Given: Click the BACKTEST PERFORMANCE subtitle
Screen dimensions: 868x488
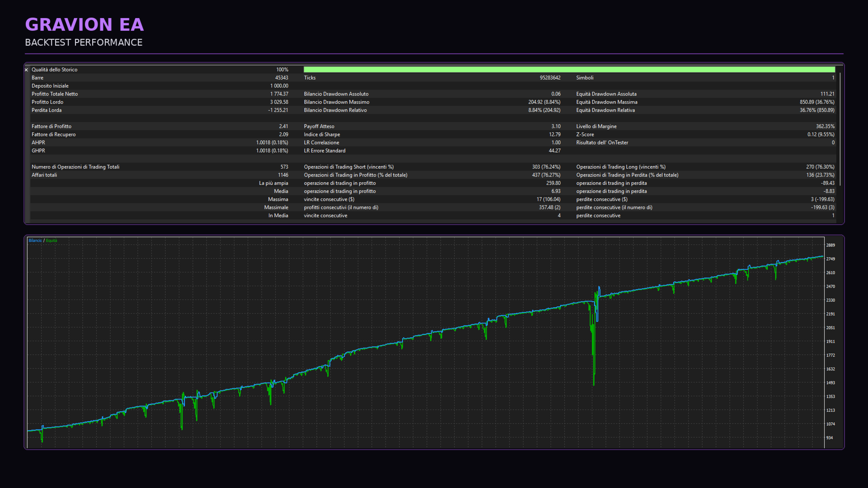Looking at the screenshot, I should (x=84, y=42).
